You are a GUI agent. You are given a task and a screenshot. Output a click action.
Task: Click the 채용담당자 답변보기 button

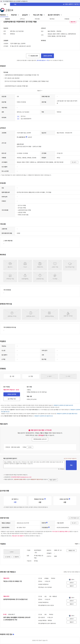coord(53,480)
